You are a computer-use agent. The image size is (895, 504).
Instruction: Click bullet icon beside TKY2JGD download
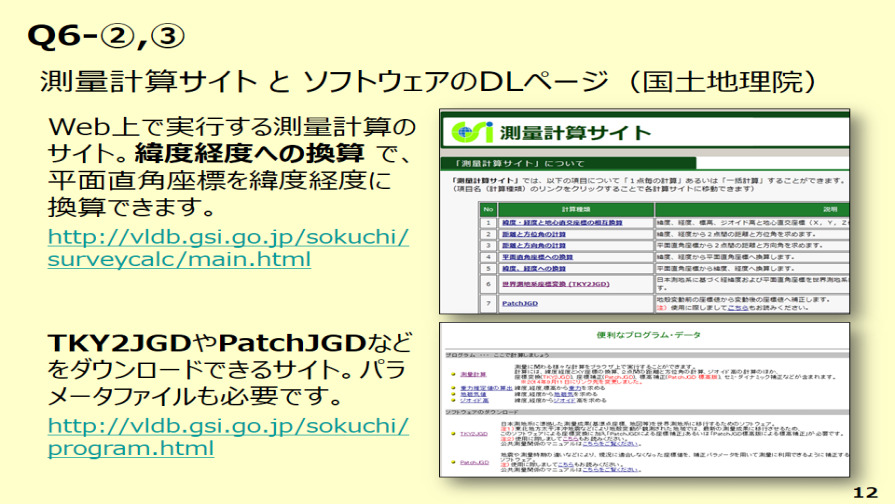451,435
